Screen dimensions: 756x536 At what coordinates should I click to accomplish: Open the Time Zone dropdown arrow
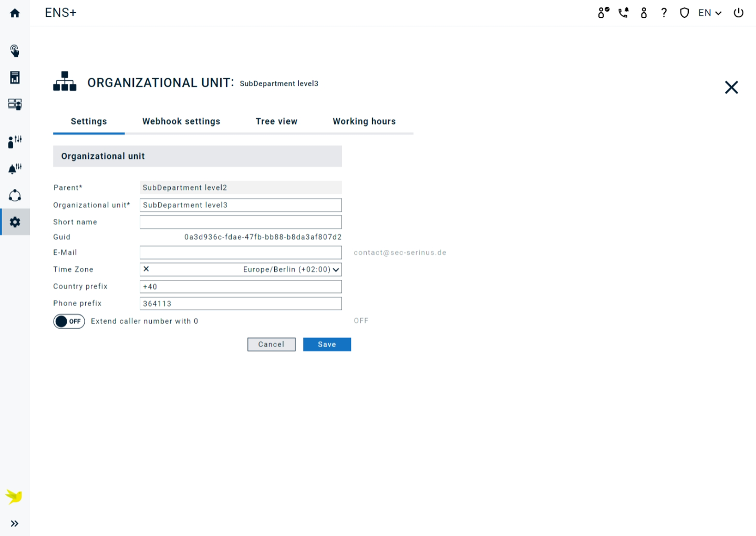point(336,269)
